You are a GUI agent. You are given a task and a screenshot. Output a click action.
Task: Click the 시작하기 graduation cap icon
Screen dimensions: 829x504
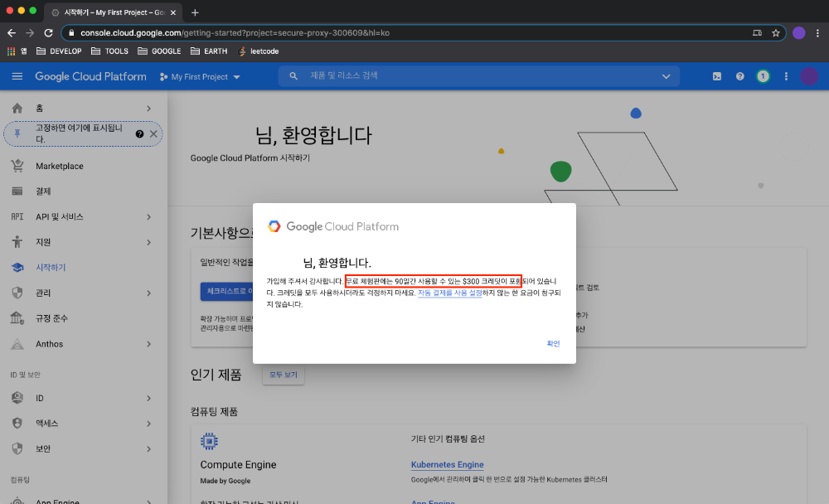[17, 268]
